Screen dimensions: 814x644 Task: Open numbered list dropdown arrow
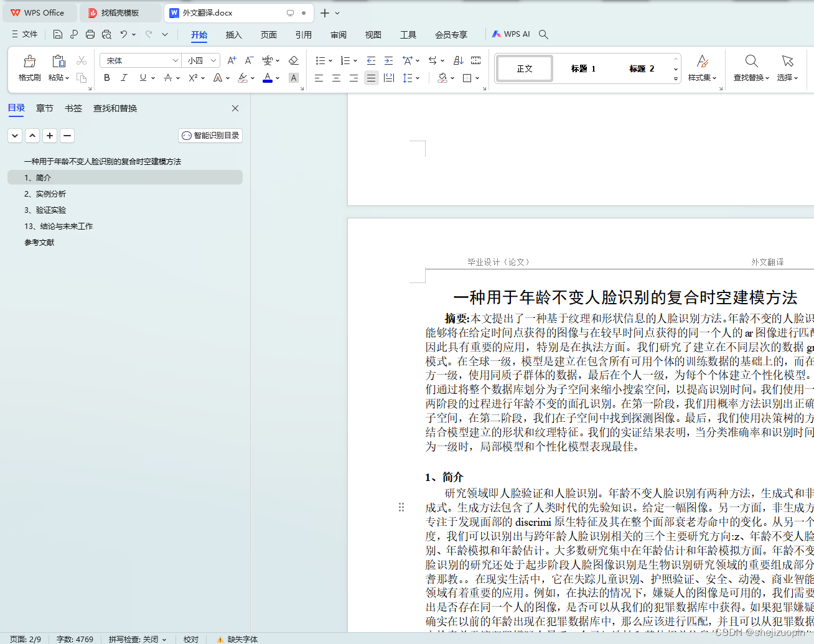click(355, 61)
